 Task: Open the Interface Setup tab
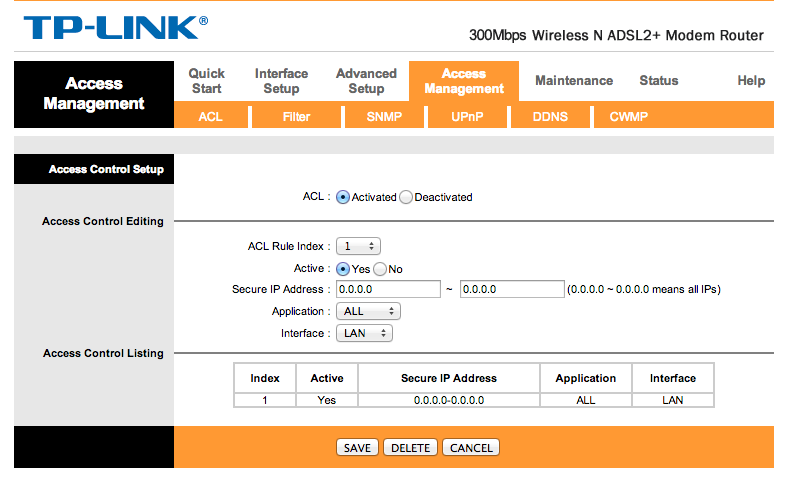pos(281,81)
